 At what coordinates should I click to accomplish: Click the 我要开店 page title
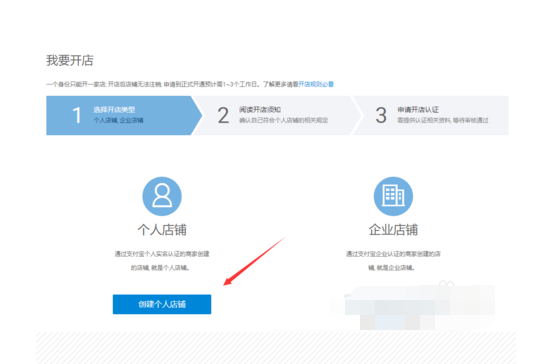click(70, 60)
